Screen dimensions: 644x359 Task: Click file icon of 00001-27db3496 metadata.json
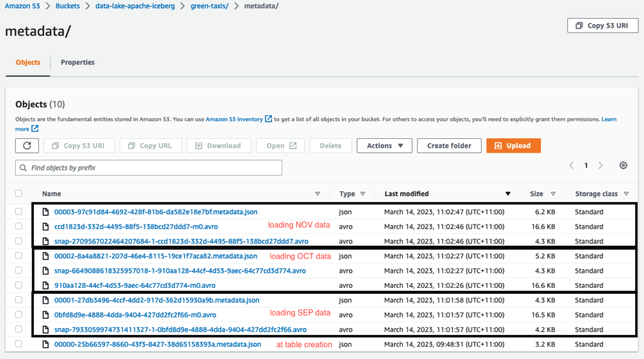click(45, 300)
